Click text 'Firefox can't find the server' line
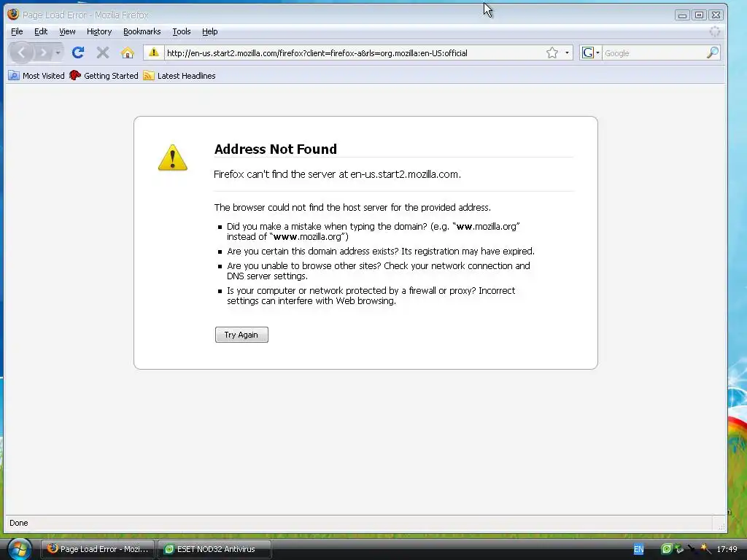747x560 pixels. 337,174
